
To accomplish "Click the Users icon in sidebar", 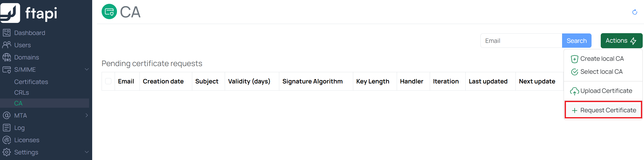I will click(x=7, y=45).
